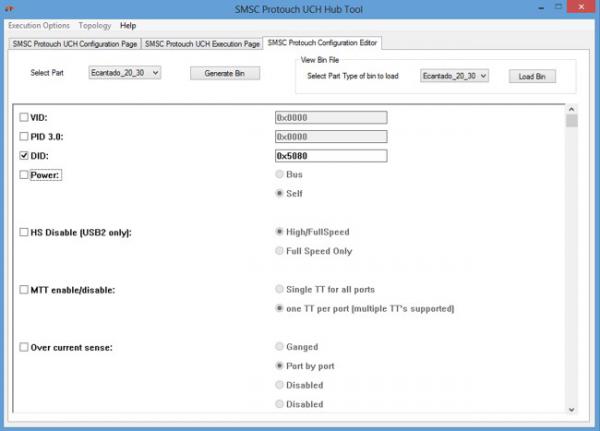The image size is (600, 431).
Task: Open the bin part type dropdown
Action: click(454, 76)
